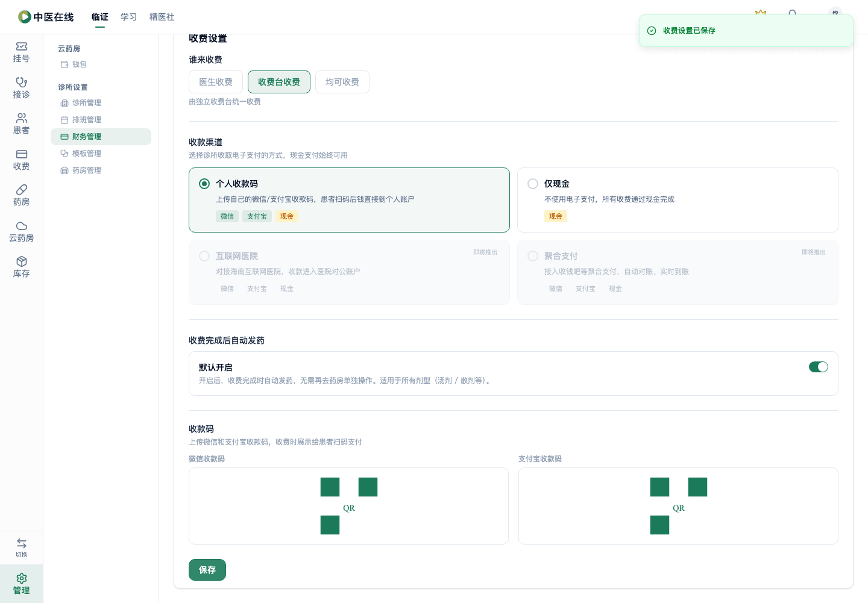
Task: Switch to the 学习 top tab
Action: click(128, 17)
